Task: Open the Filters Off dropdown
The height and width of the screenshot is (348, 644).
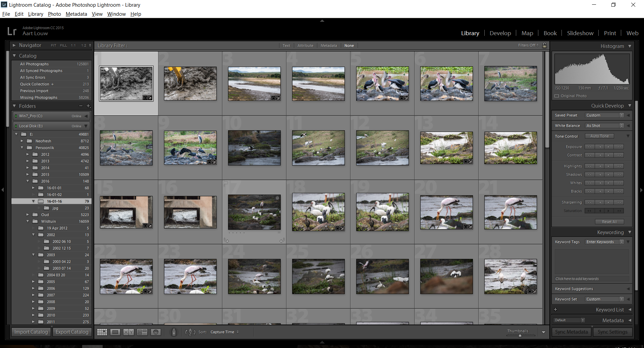Action: (528, 45)
